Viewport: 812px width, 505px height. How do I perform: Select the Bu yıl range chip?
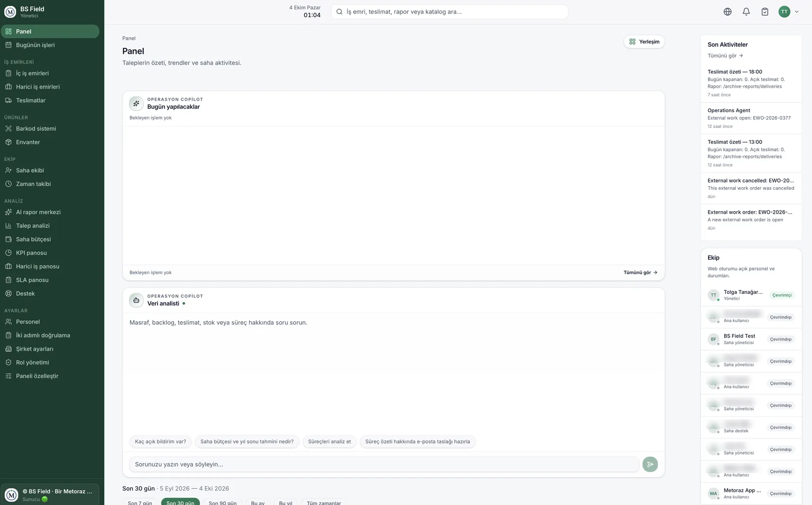click(x=286, y=501)
